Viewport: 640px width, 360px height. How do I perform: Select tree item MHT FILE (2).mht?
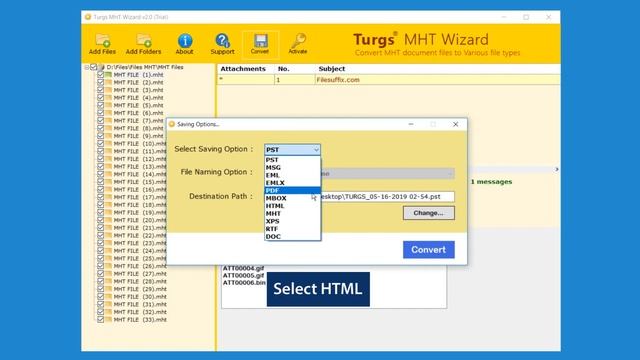tap(138, 82)
